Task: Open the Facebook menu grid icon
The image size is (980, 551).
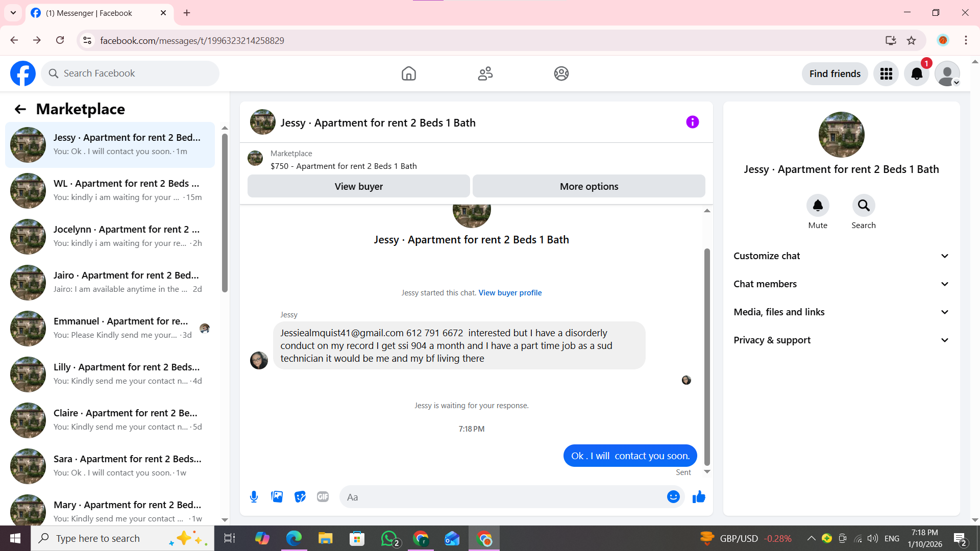Action: coord(886,74)
